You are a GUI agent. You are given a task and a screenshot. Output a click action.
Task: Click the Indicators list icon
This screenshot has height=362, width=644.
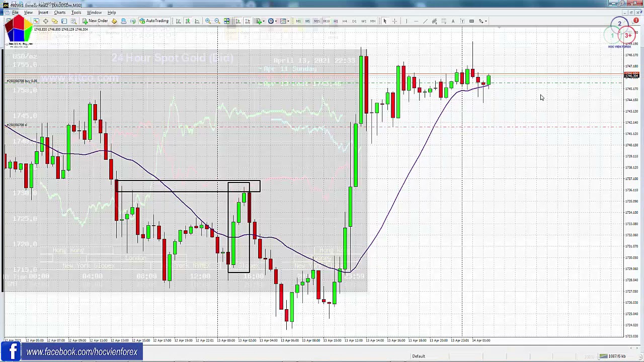[259, 21]
